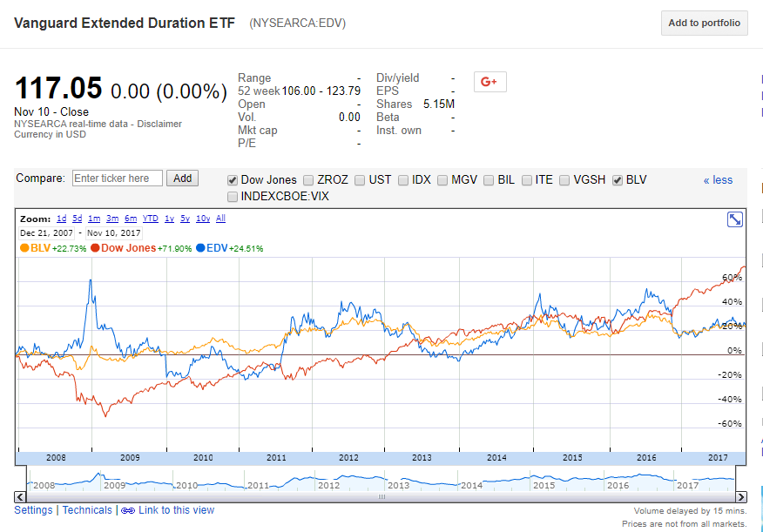
Task: Set chart zoom to 10y
Action: [203, 219]
